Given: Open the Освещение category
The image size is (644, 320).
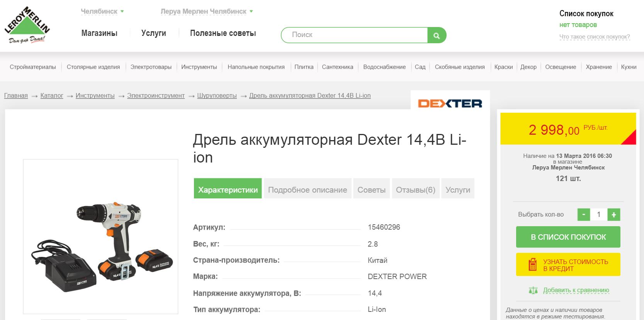Looking at the screenshot, I should [x=561, y=67].
